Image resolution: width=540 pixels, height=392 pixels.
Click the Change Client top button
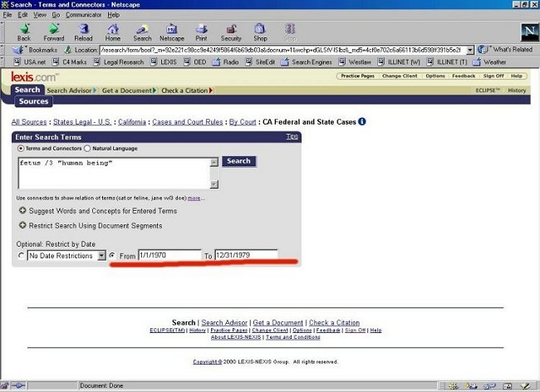coord(400,76)
